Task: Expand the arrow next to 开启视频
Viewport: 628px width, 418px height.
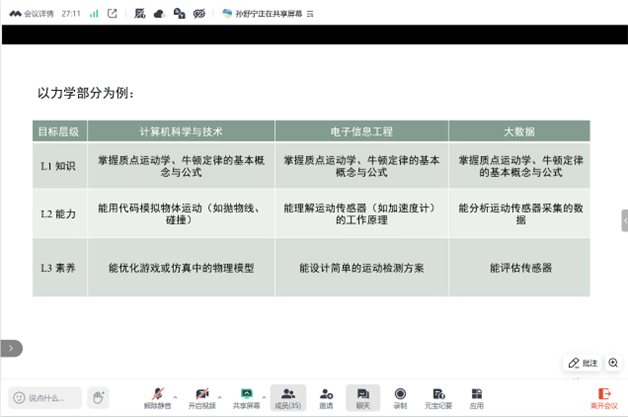Action: pyautogui.click(x=221, y=392)
